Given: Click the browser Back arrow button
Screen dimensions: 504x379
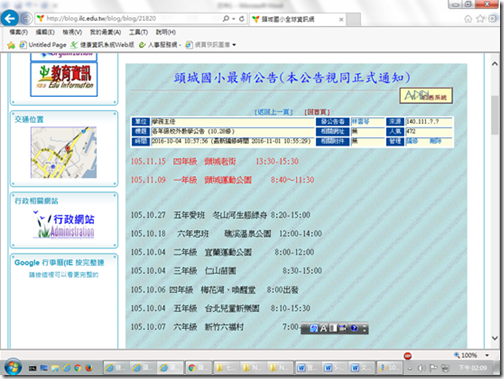Looking at the screenshot, I should pos(9,18).
